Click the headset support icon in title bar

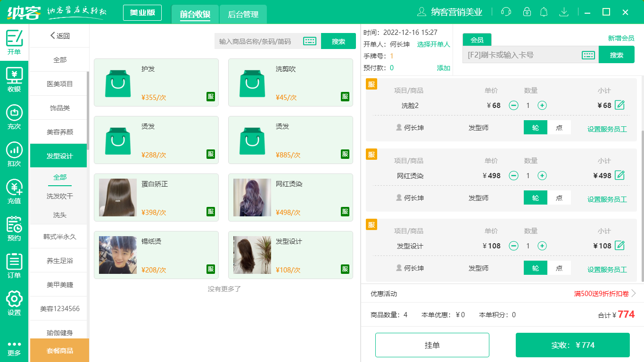coord(506,11)
